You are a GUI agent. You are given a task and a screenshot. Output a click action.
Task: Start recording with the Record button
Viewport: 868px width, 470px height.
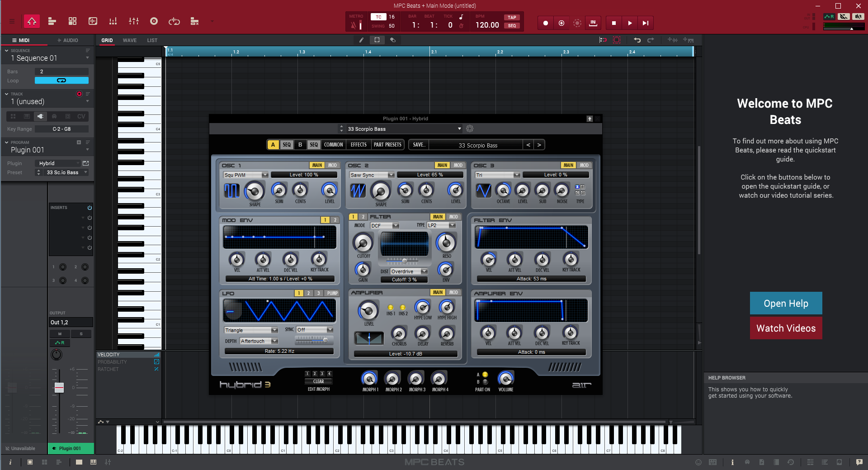546,23
